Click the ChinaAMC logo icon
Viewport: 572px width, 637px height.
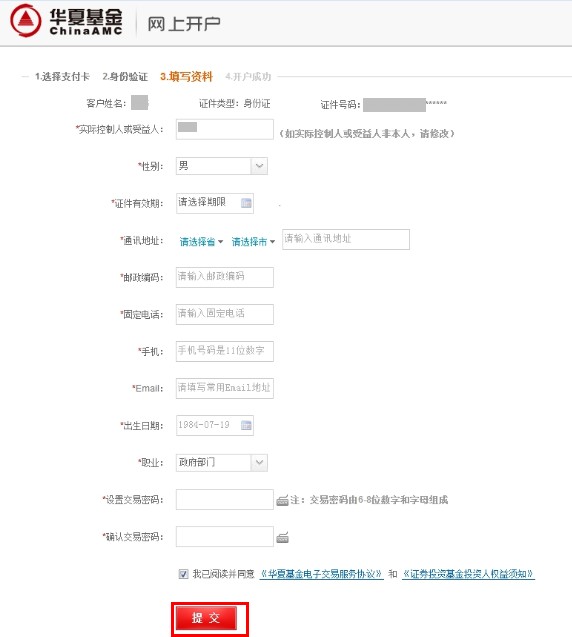coord(26,20)
